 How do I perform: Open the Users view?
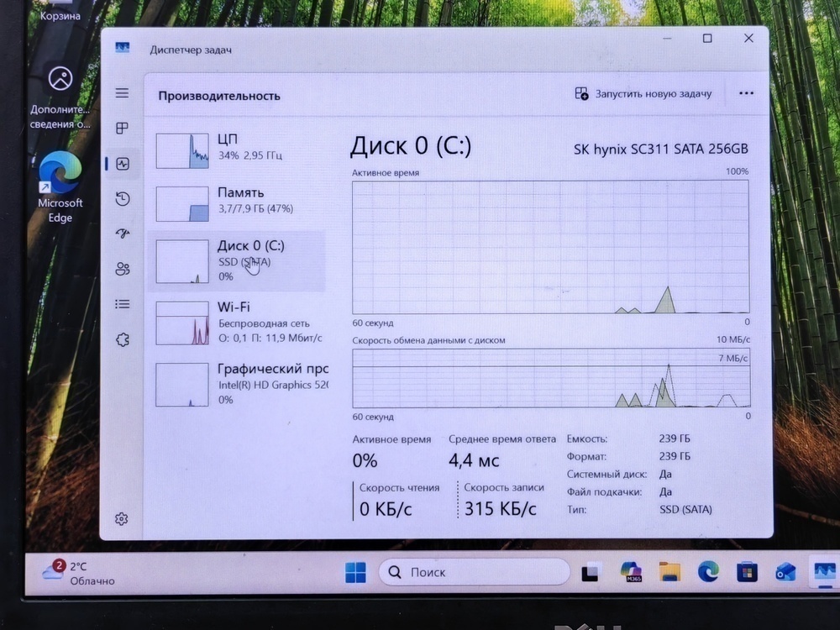pyautogui.click(x=122, y=270)
